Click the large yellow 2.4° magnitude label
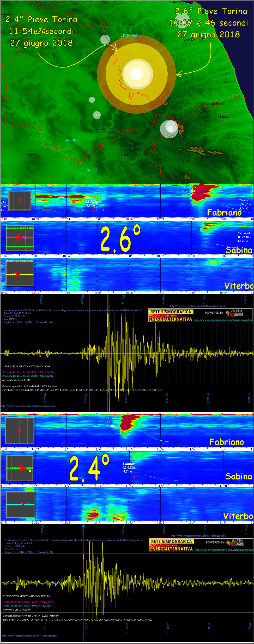The height and width of the screenshot is (644, 254). 89,469
